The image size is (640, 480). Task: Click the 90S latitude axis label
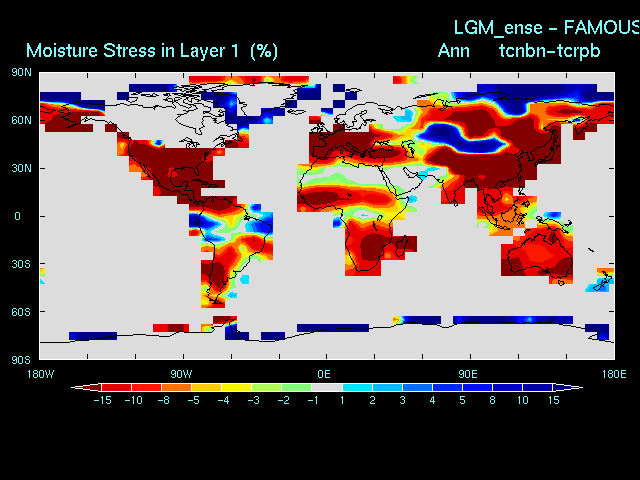coord(21,360)
